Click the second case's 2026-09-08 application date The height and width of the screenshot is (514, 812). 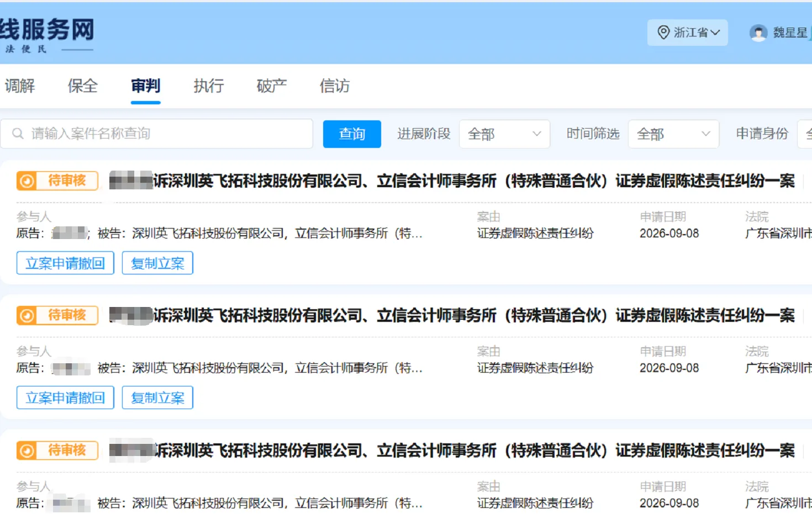[669, 368]
